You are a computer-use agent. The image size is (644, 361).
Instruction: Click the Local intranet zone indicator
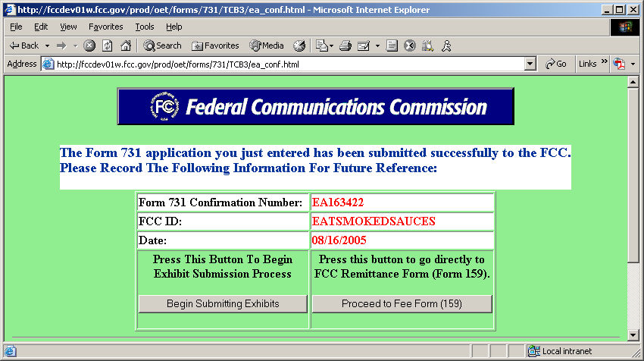tap(560, 351)
